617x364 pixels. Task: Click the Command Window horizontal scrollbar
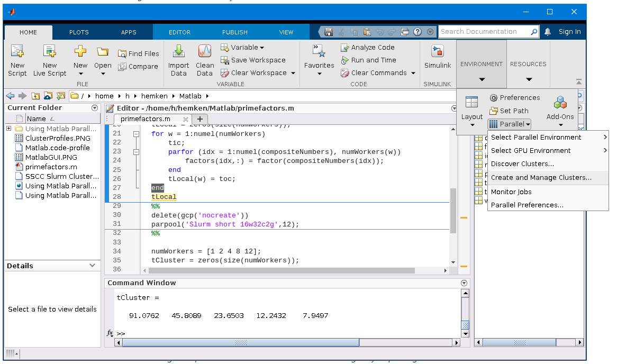coord(240,342)
